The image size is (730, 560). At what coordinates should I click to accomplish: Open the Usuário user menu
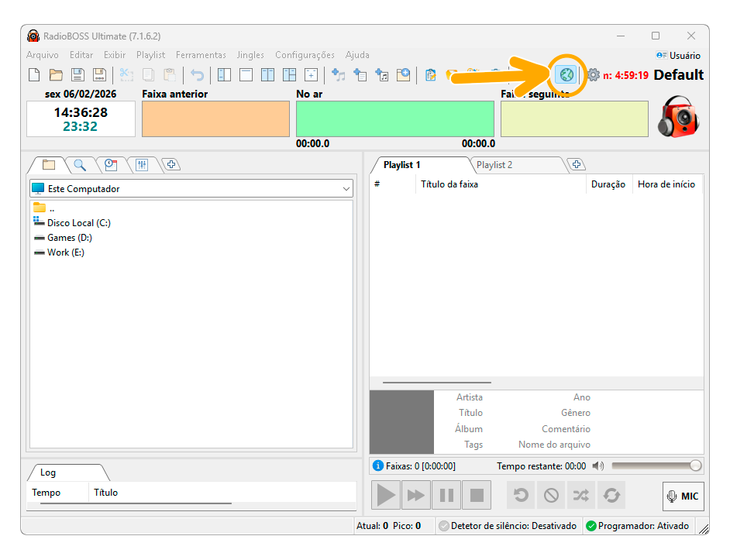click(x=677, y=56)
